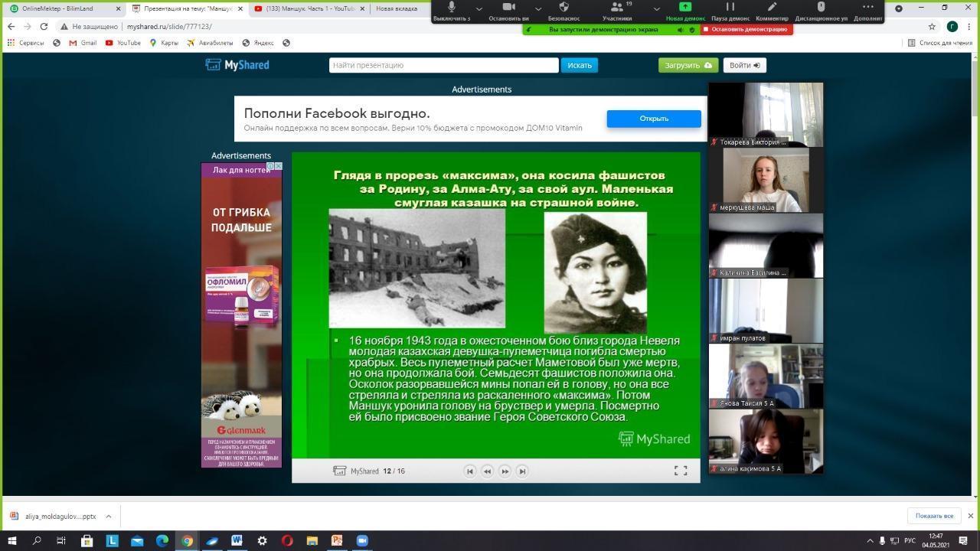Open Zoom annotation pencil tool

pyautogui.click(x=772, y=9)
